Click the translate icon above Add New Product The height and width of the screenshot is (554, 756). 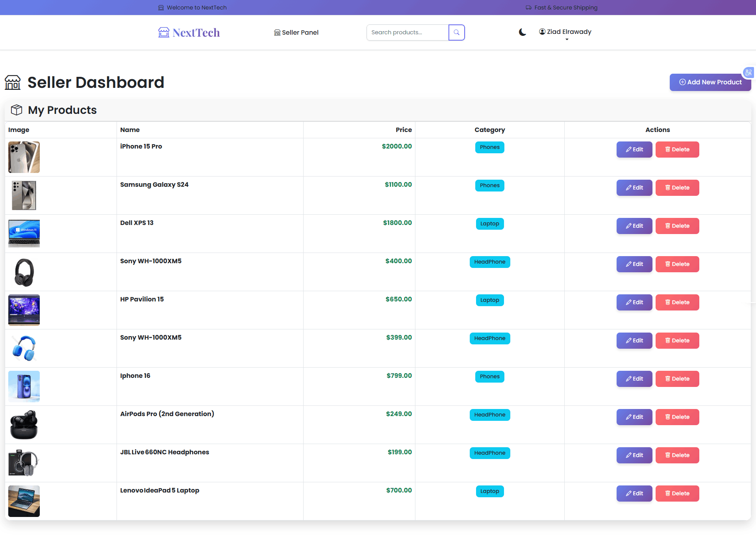coord(749,73)
